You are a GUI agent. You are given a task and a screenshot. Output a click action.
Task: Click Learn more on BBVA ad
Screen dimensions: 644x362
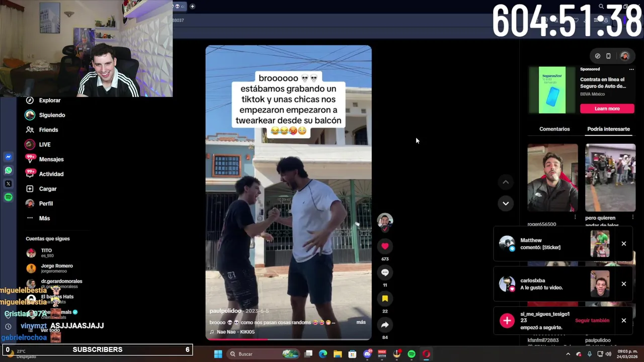tap(607, 109)
